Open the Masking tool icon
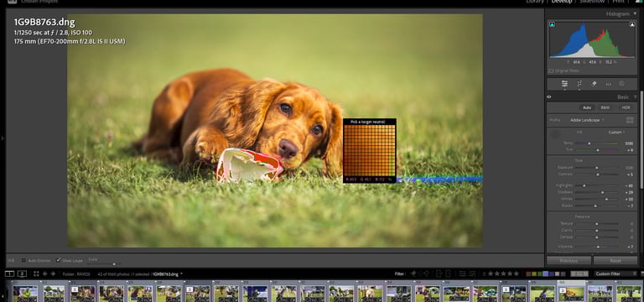 [x=621, y=84]
